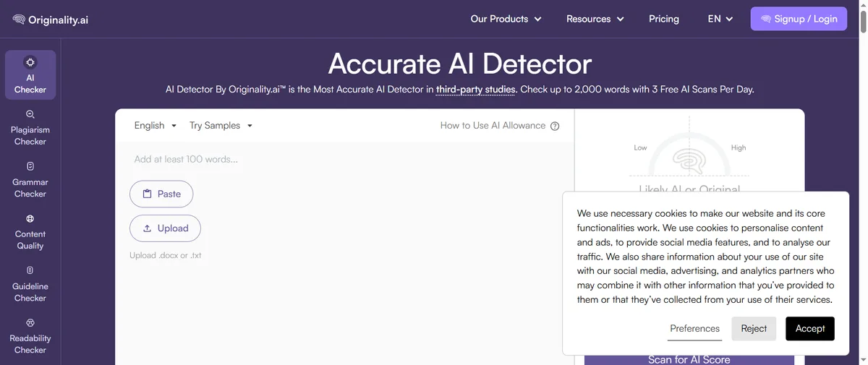
Task: Open the Readability Checker sidebar tool
Action: [30, 335]
